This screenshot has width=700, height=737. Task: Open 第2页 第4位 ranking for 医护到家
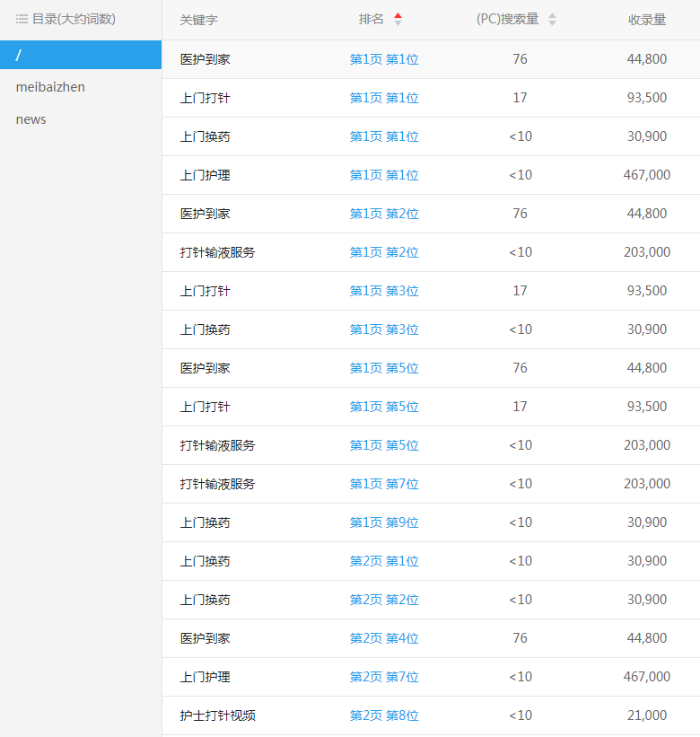[384, 638]
